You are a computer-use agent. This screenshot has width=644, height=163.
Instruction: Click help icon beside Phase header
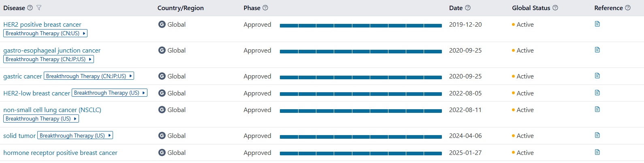[265, 8]
